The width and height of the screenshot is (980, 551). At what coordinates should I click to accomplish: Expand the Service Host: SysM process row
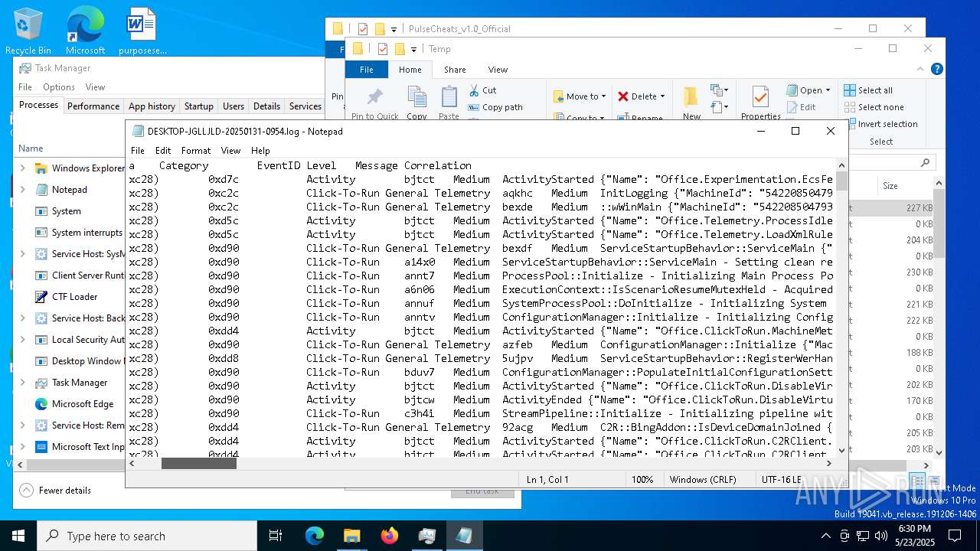tap(22, 254)
